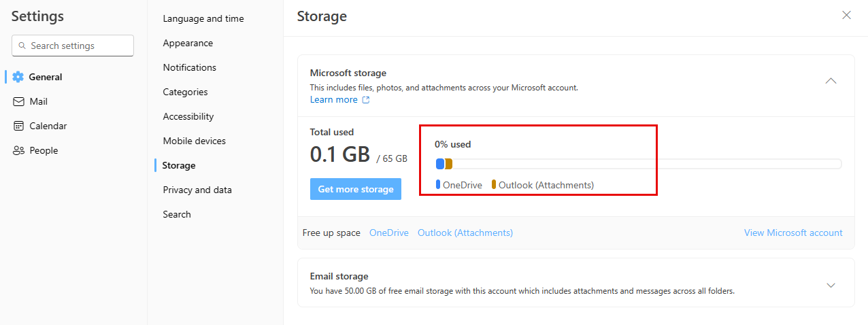Click the blue OneDrive legend swatch
Image resolution: width=868 pixels, height=325 pixels.
click(x=438, y=184)
